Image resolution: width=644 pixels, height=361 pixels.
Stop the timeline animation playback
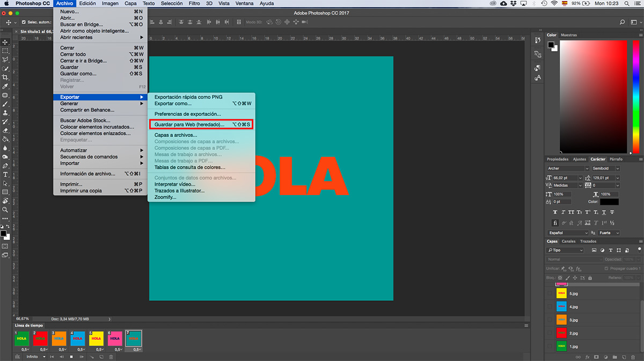tap(71, 357)
